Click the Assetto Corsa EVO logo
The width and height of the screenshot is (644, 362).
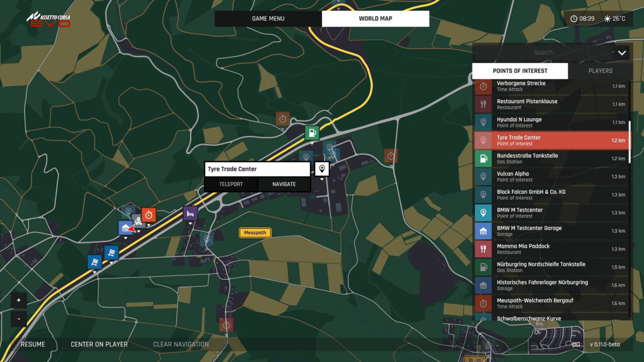click(x=48, y=19)
